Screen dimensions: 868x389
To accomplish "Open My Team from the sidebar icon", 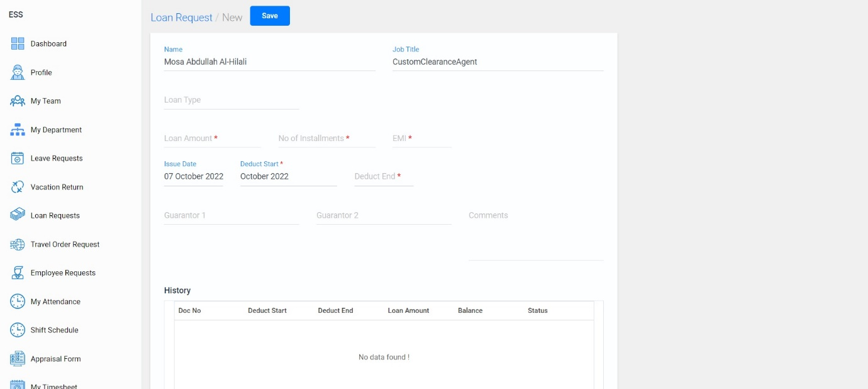I will [x=18, y=101].
